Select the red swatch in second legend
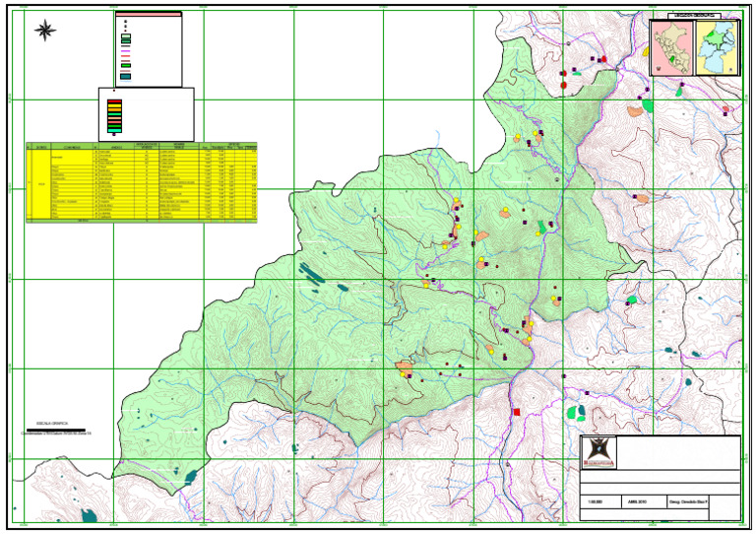Screen dimensions: 756x534 [x=115, y=101]
